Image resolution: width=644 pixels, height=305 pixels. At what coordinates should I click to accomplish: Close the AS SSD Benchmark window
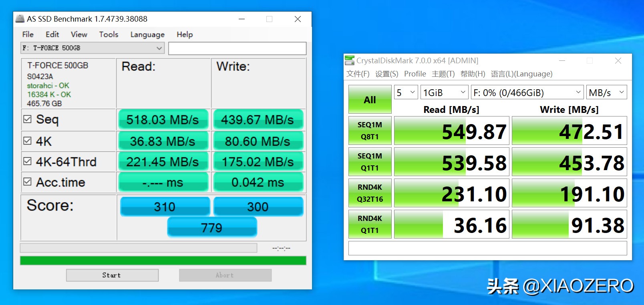click(x=298, y=19)
